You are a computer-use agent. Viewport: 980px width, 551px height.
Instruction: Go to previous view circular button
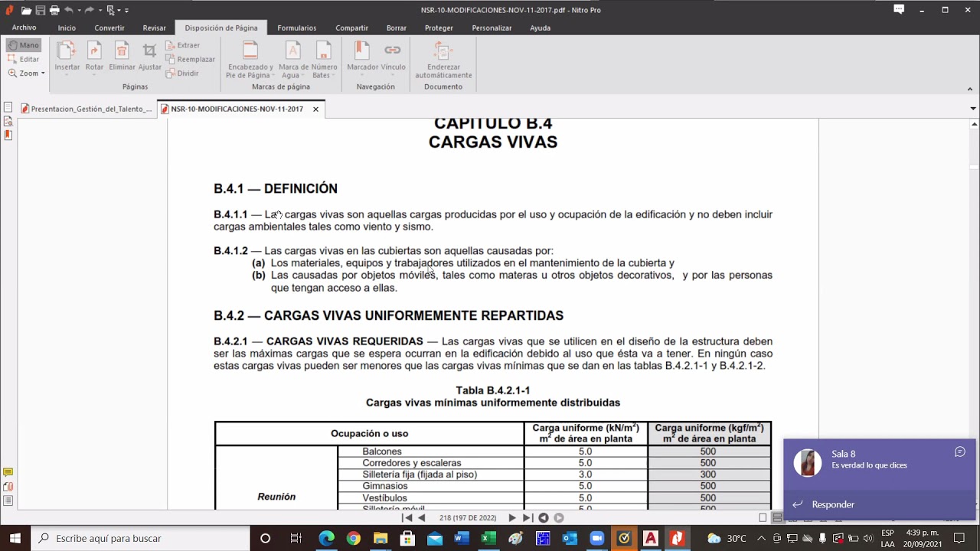click(544, 518)
